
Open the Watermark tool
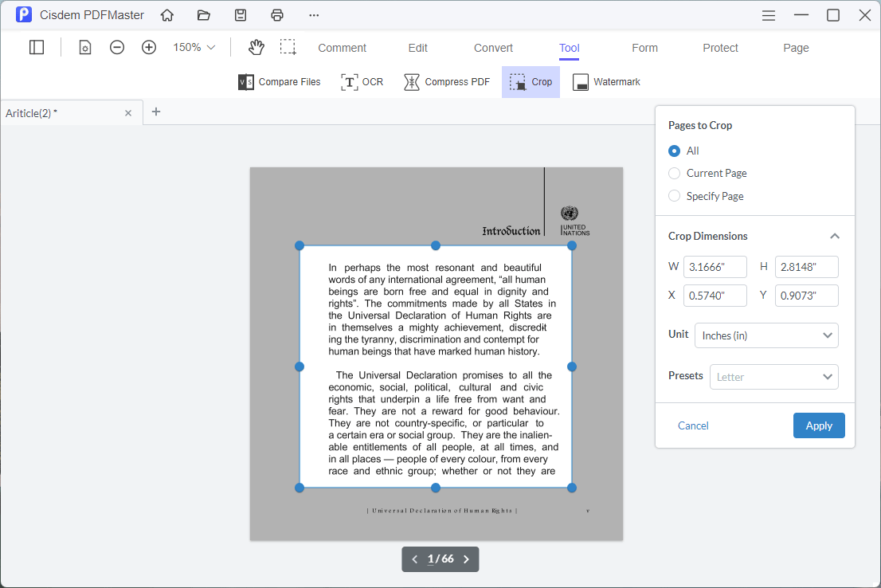(x=605, y=81)
